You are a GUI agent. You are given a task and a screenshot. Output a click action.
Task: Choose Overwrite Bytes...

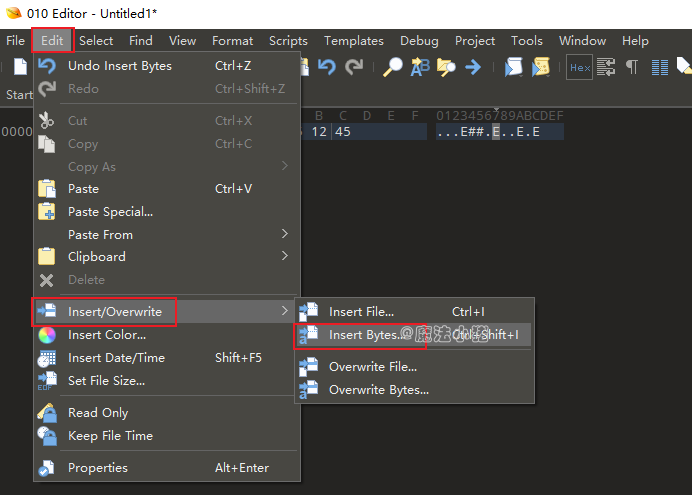pyautogui.click(x=414, y=390)
